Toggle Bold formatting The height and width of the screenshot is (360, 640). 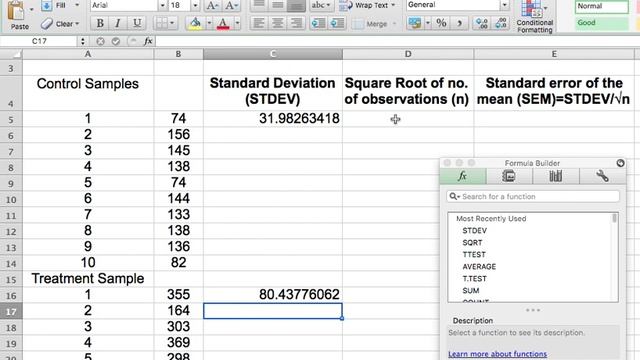(100, 23)
